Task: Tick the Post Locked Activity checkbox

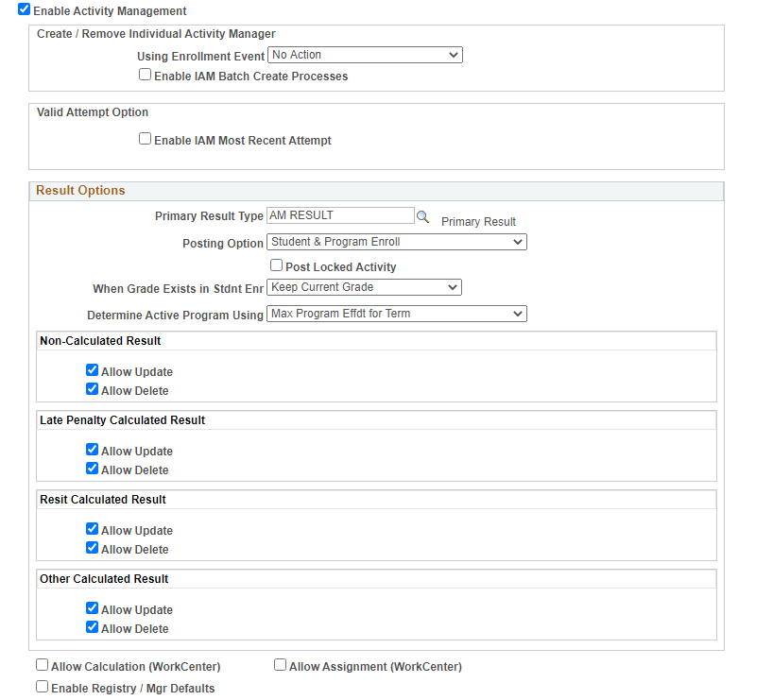Action: (x=277, y=265)
